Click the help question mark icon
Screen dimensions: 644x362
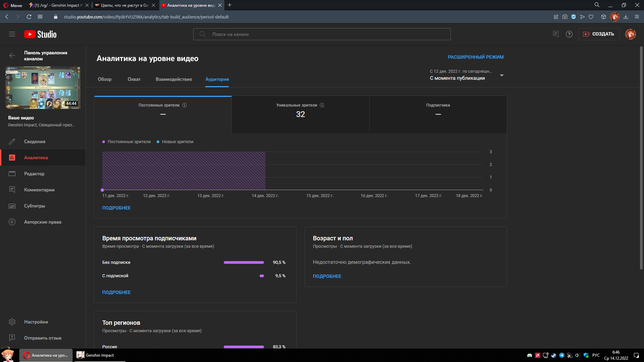(569, 34)
